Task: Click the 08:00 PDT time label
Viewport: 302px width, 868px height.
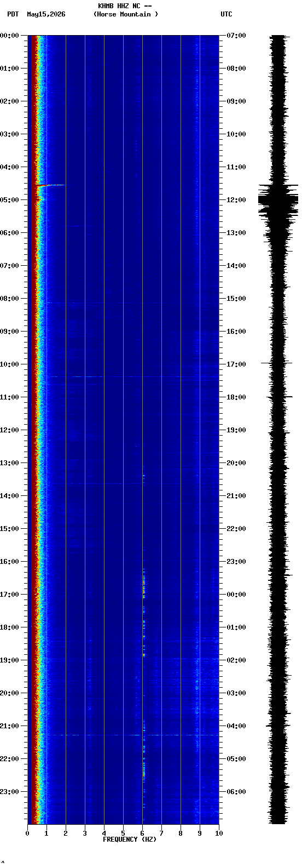Action: coord(10,299)
